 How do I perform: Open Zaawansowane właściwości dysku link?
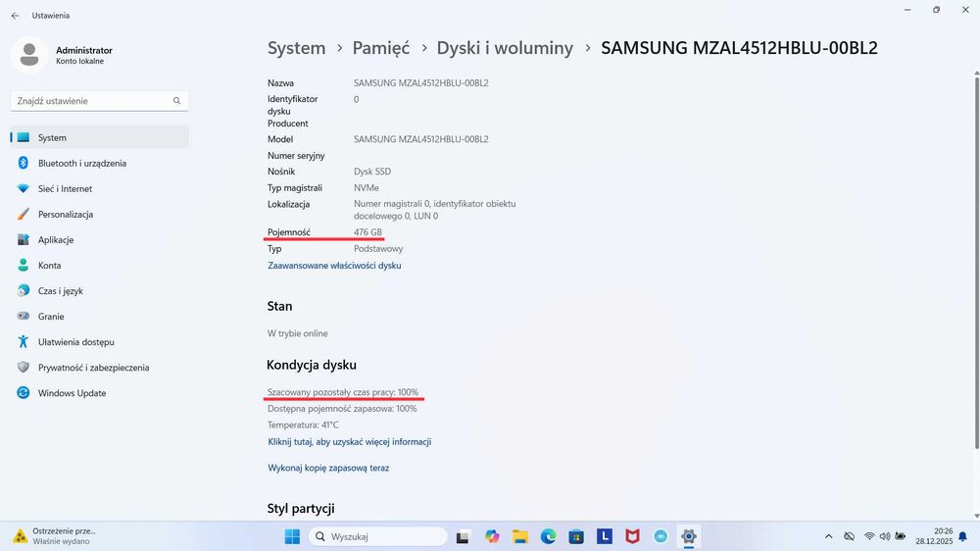click(334, 265)
